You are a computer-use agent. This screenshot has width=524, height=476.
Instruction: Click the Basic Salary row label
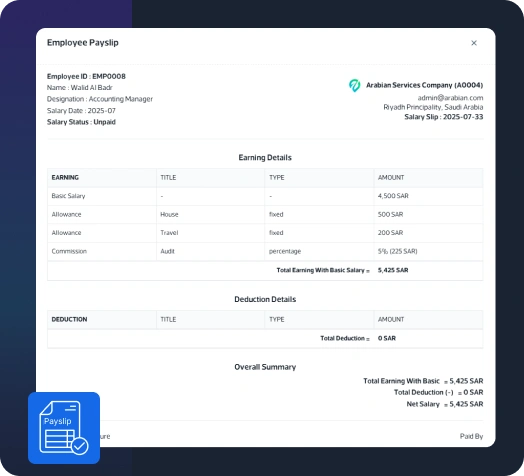click(x=69, y=196)
